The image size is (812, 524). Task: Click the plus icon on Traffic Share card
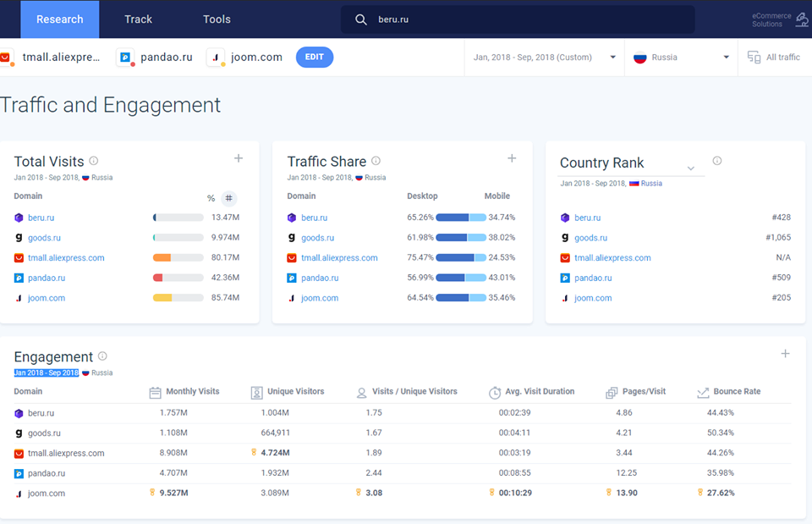(512, 158)
